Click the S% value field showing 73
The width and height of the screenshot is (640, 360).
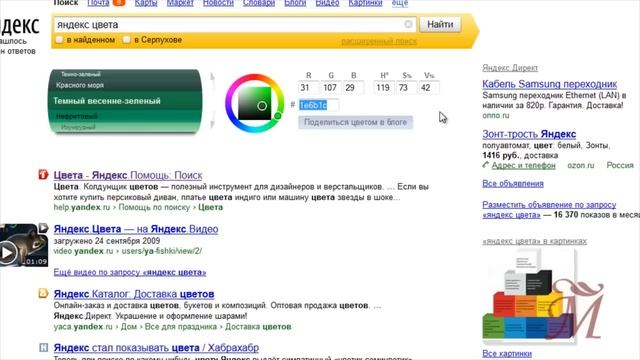(x=406, y=88)
